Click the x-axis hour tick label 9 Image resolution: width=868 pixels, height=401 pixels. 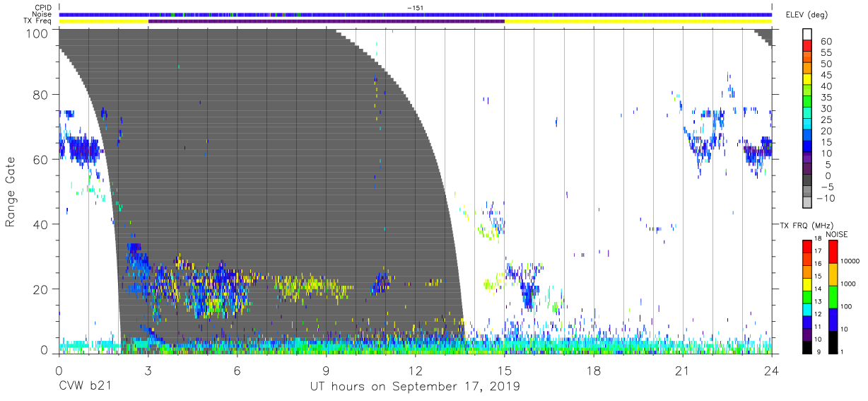pos(327,370)
